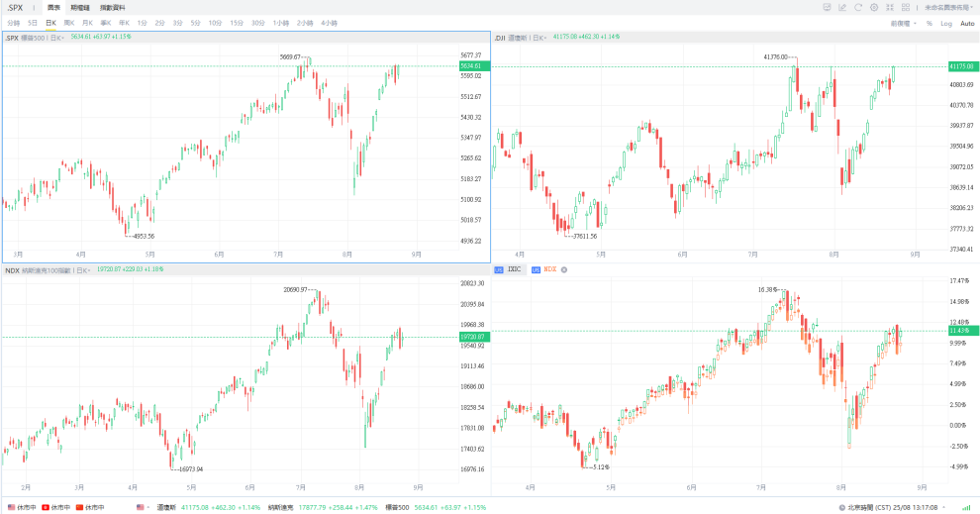Toggle Log scale mode
This screenshot has height=514, width=980.
click(946, 23)
